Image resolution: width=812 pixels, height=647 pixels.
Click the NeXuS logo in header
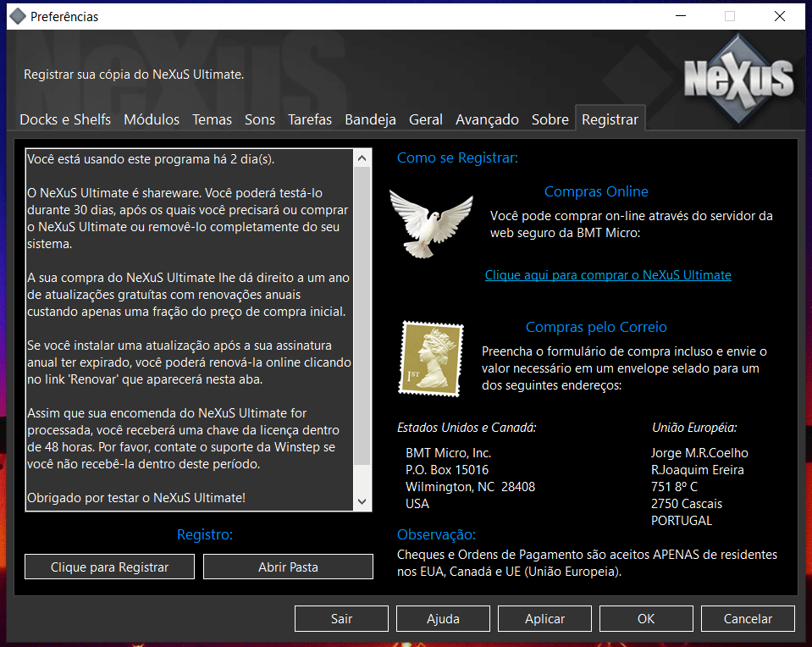(x=738, y=78)
